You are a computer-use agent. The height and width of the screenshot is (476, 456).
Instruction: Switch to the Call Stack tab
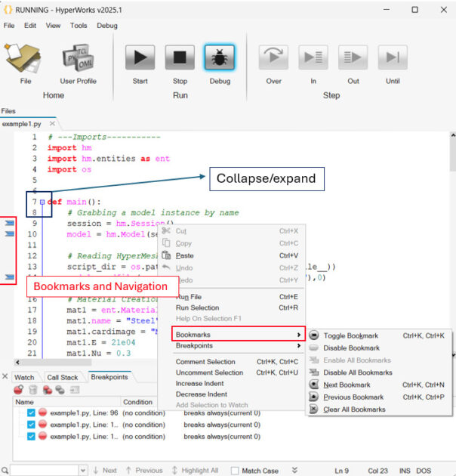pyautogui.click(x=63, y=377)
